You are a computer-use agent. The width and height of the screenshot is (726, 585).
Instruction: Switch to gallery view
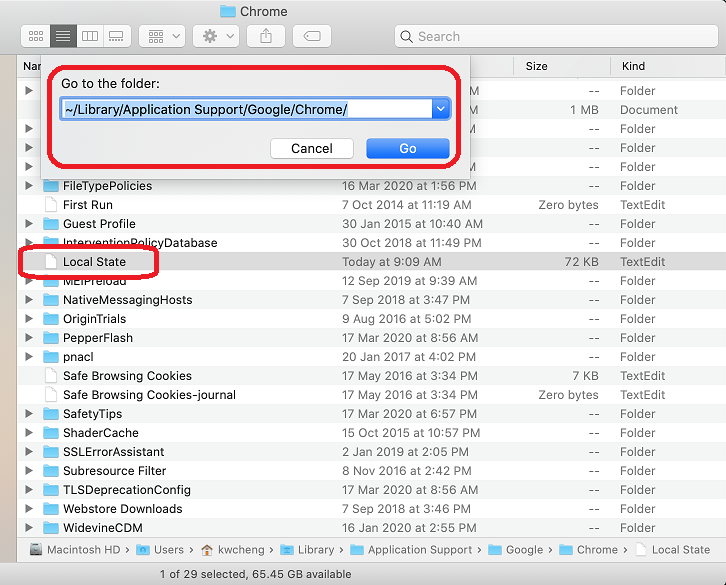tap(117, 36)
